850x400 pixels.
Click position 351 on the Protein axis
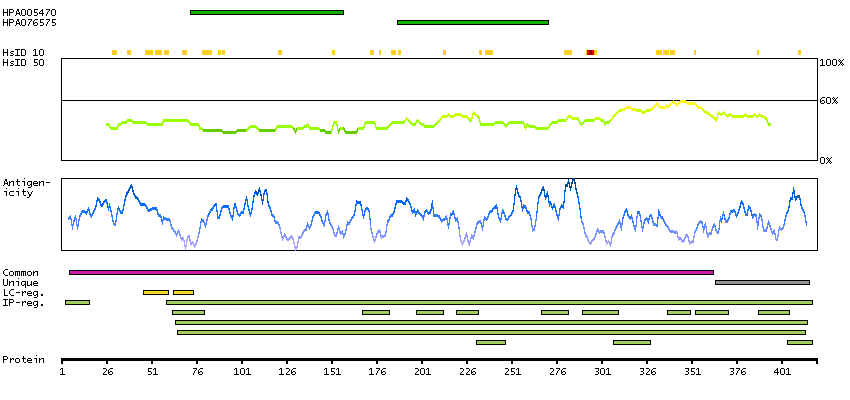pyautogui.click(x=692, y=371)
